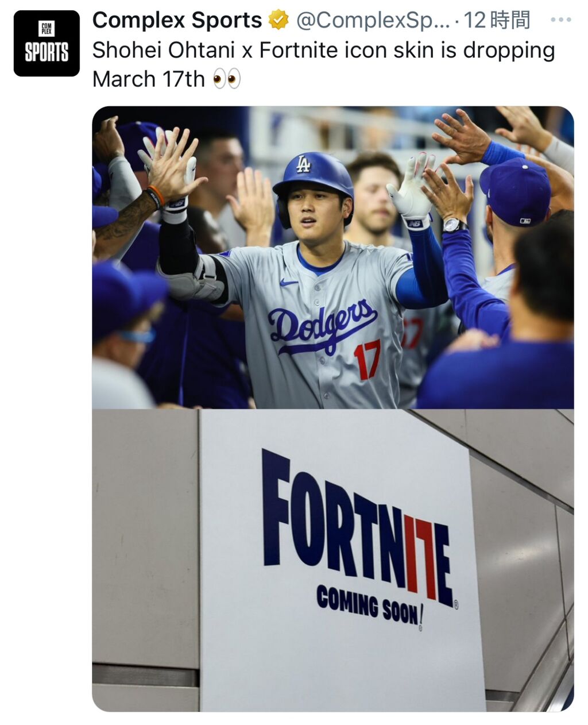
Task: Click the "COMING SOON!" text on the sign
Action: pyautogui.click(x=369, y=606)
